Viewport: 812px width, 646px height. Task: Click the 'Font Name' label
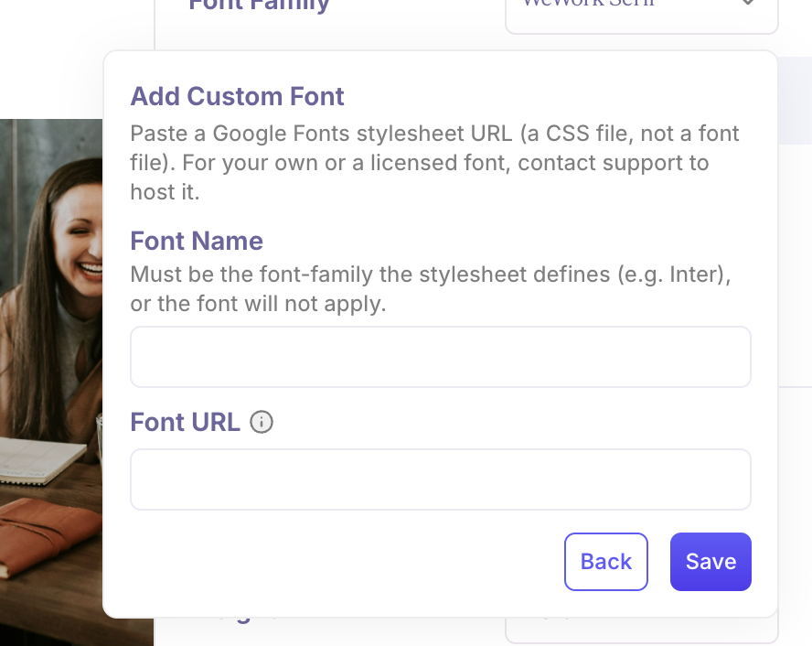pyautogui.click(x=197, y=241)
